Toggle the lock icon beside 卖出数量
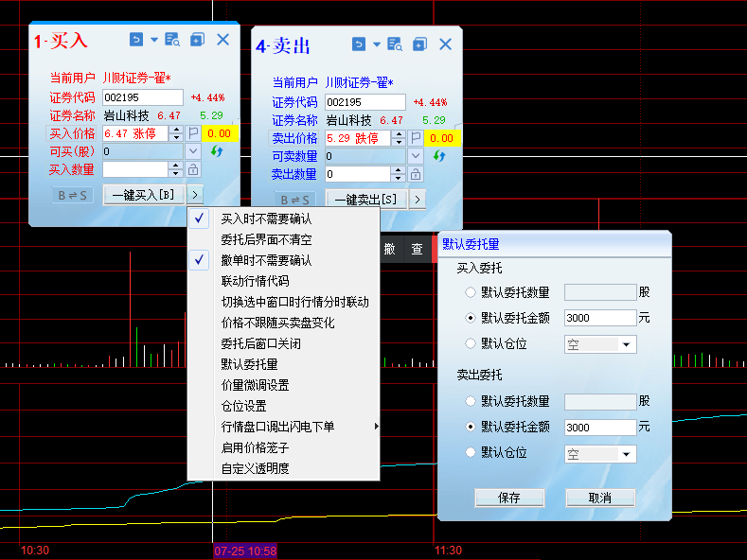This screenshot has height=560, width=747. point(416,174)
